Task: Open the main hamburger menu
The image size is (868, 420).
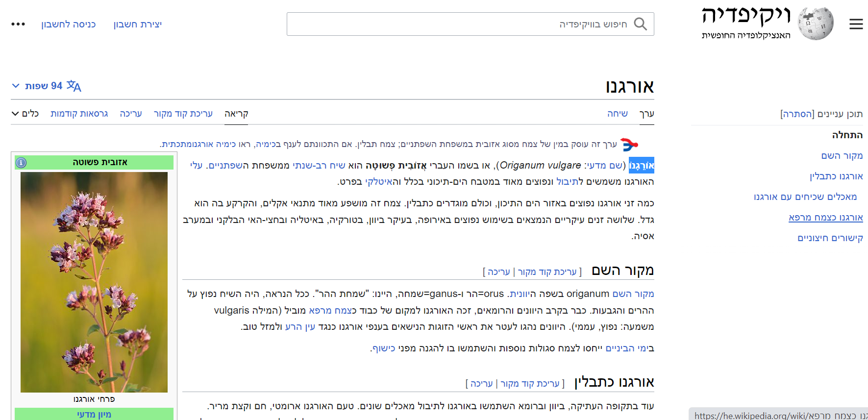Action: tap(856, 24)
